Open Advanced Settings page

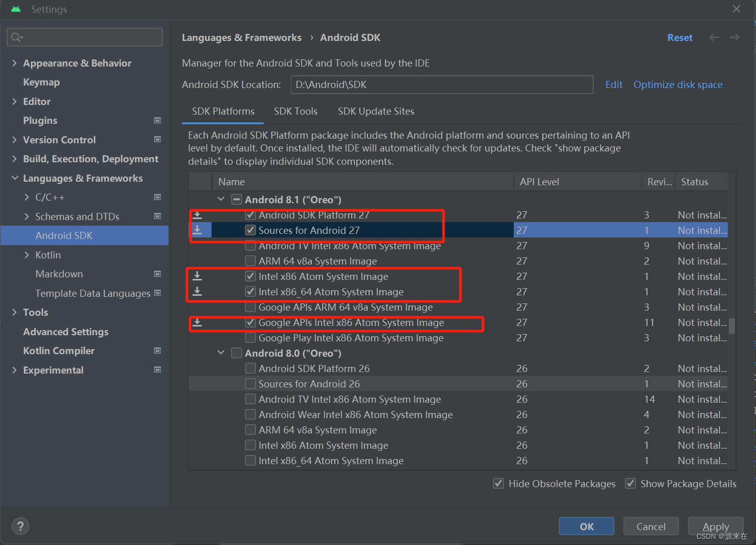tap(66, 332)
